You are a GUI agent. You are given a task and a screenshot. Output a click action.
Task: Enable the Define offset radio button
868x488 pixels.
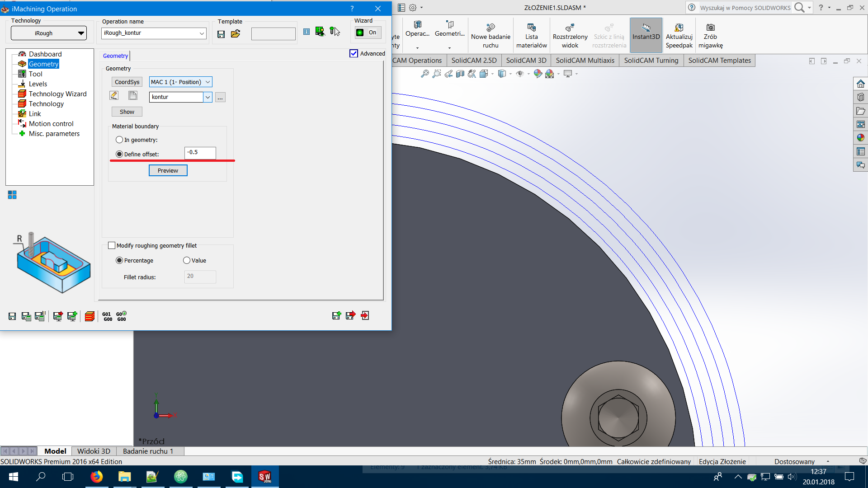click(x=119, y=154)
